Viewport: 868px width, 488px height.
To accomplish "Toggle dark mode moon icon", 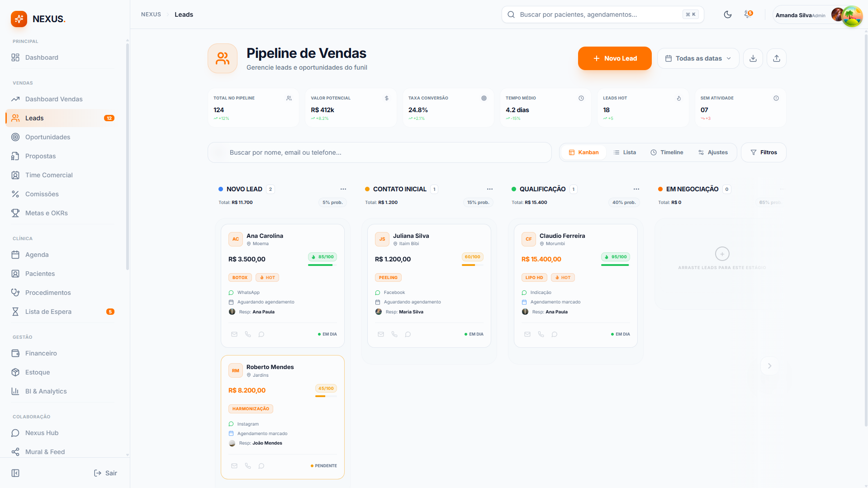I will click(x=727, y=14).
